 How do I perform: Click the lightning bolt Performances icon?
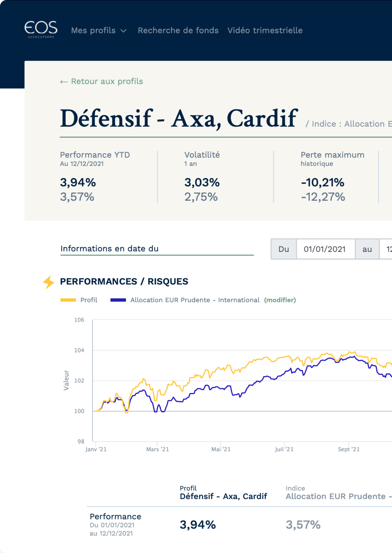tap(48, 282)
